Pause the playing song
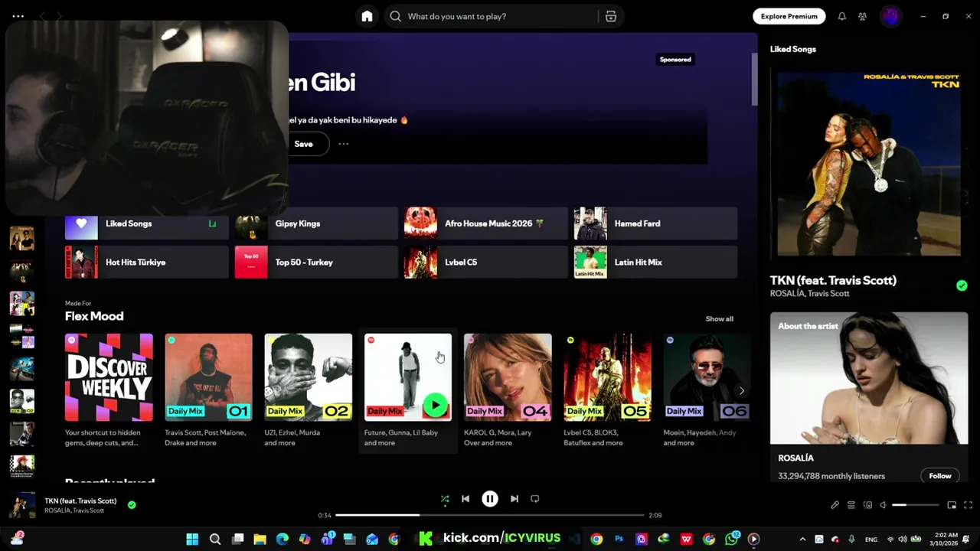The width and height of the screenshot is (980, 551). (490, 499)
